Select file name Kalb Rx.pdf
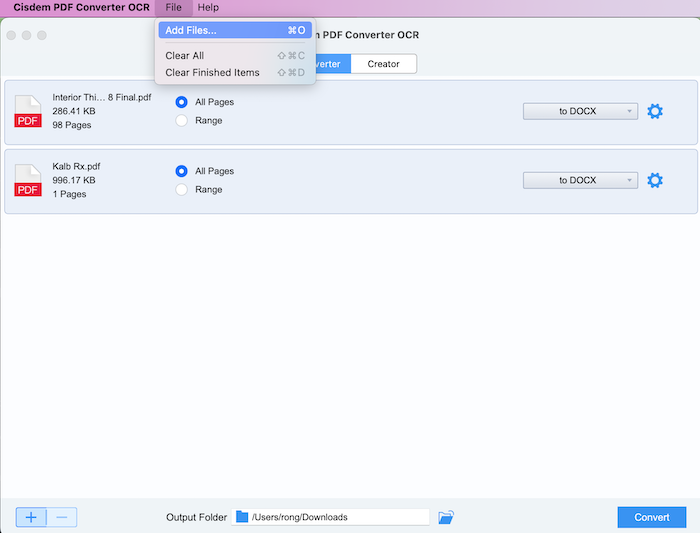This screenshot has height=533, width=700. point(76,167)
